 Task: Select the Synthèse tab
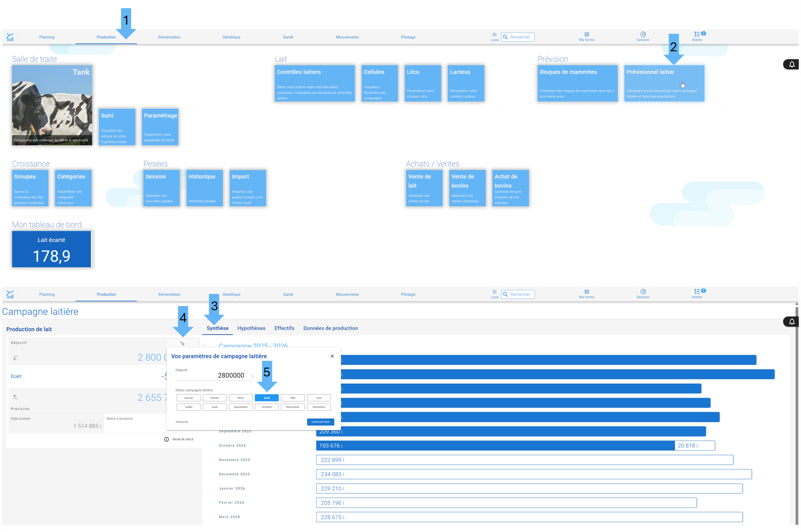[x=218, y=328]
